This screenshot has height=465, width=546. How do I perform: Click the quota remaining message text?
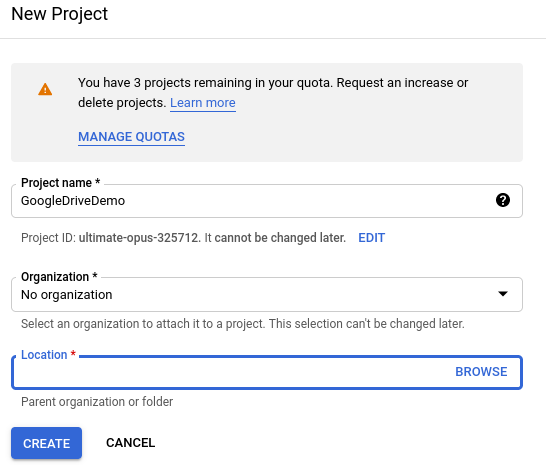pos(273,93)
